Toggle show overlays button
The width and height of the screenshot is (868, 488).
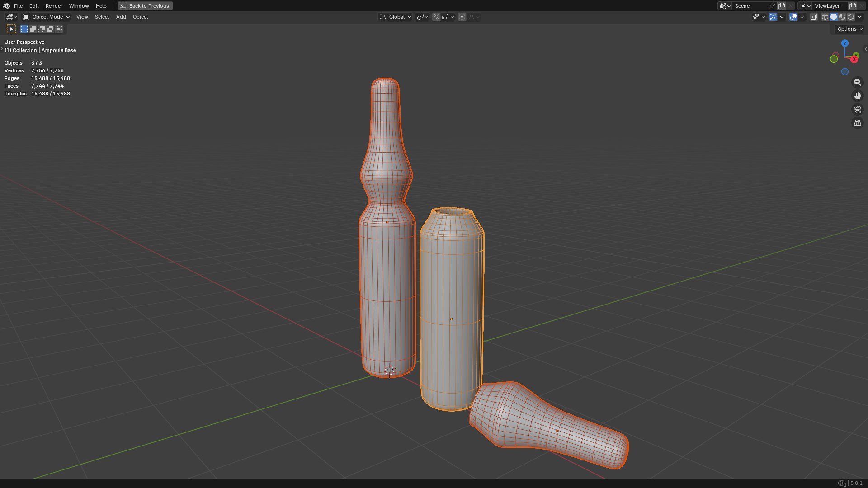coord(793,17)
